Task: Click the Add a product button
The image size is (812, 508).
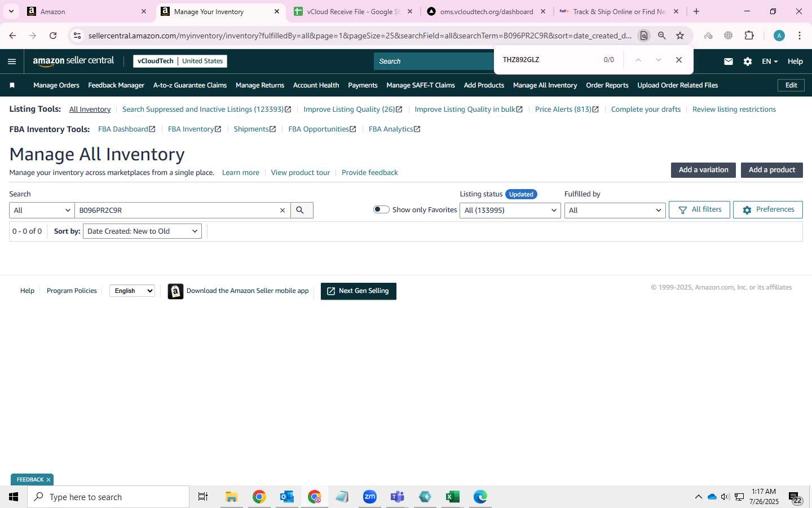Action: point(771,170)
